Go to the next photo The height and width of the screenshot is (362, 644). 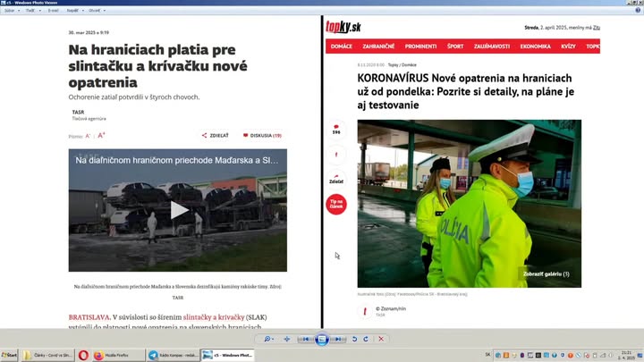(338, 340)
